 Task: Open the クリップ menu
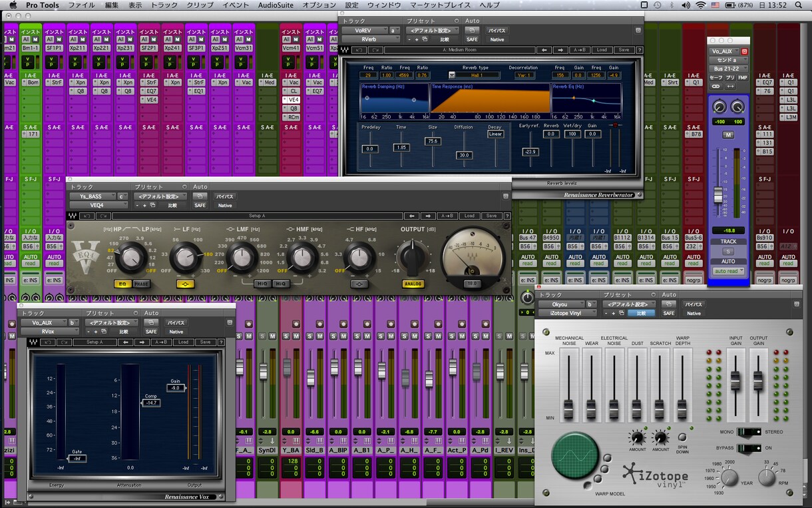tap(200, 5)
